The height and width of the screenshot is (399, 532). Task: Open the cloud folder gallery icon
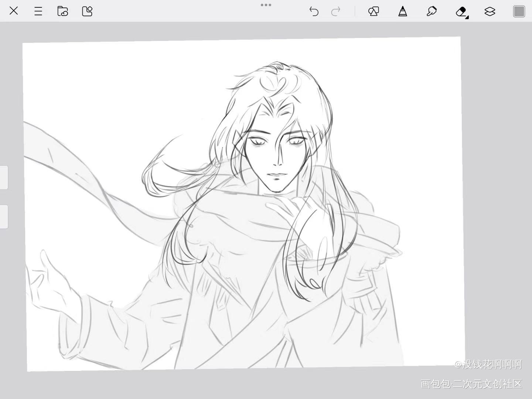[62, 11]
